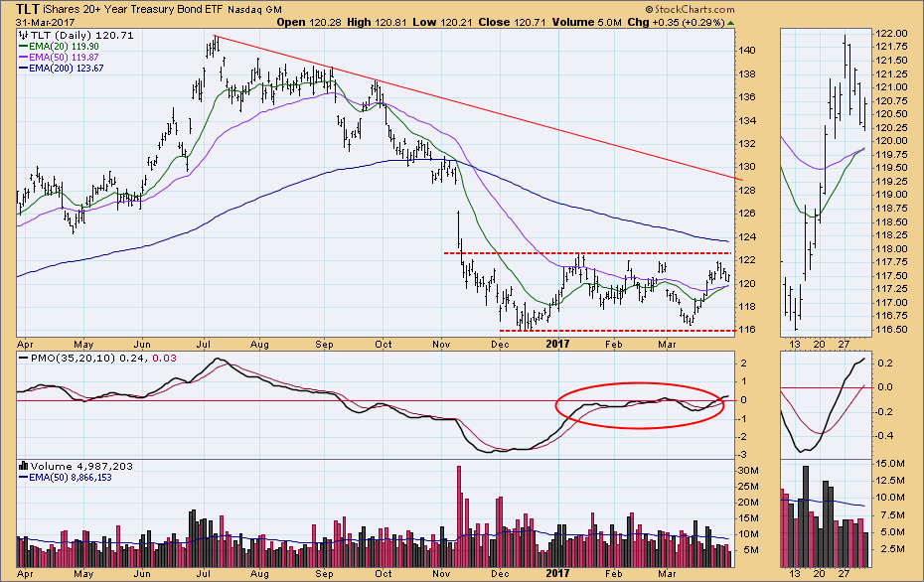The image size is (924, 582).
Task: Click the 2017 label on the price axis
Action: pos(557,344)
